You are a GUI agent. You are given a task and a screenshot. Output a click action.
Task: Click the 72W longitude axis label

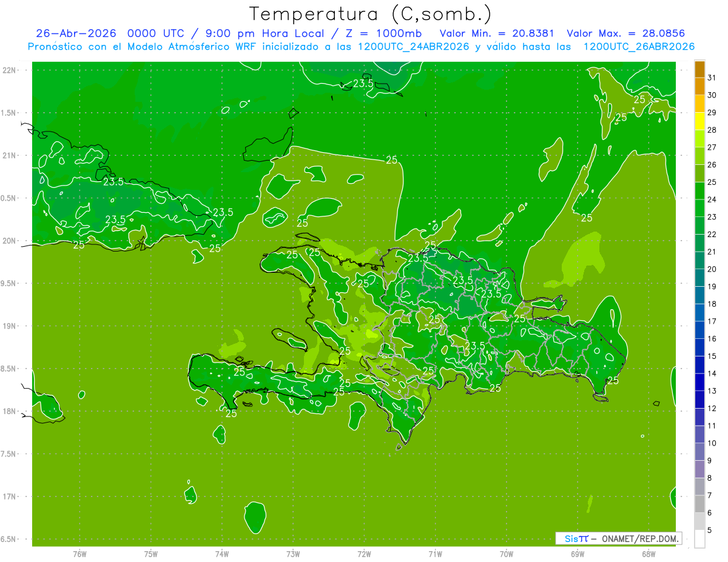click(x=364, y=554)
